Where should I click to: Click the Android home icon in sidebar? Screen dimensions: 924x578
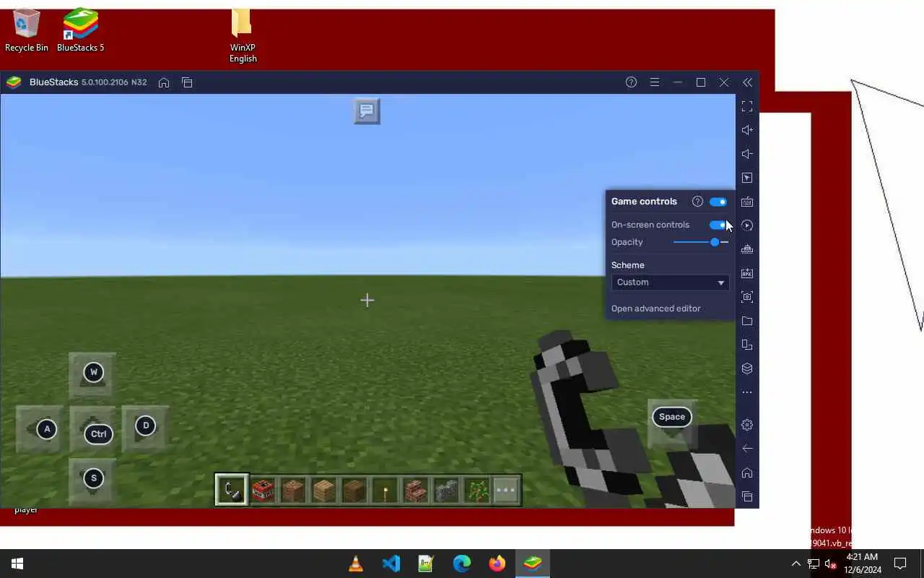(747, 473)
